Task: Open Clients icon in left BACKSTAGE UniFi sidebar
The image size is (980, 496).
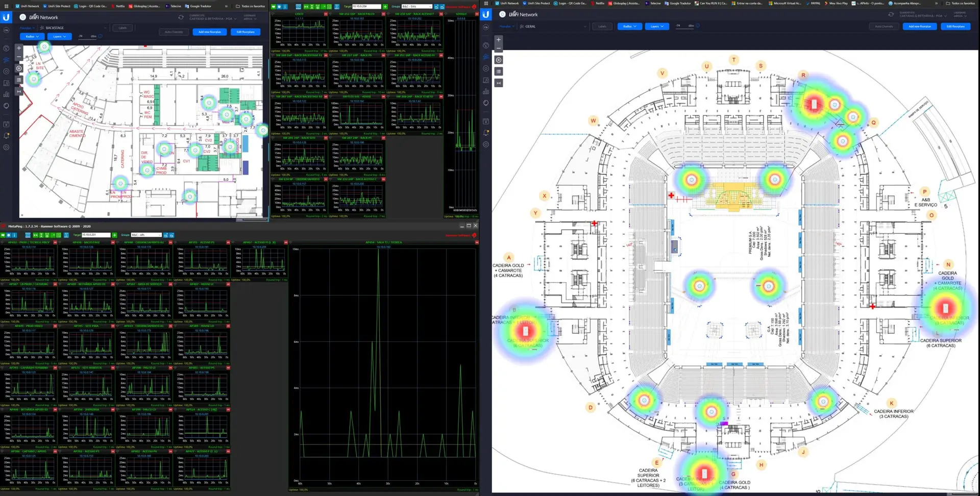Action: [6, 83]
